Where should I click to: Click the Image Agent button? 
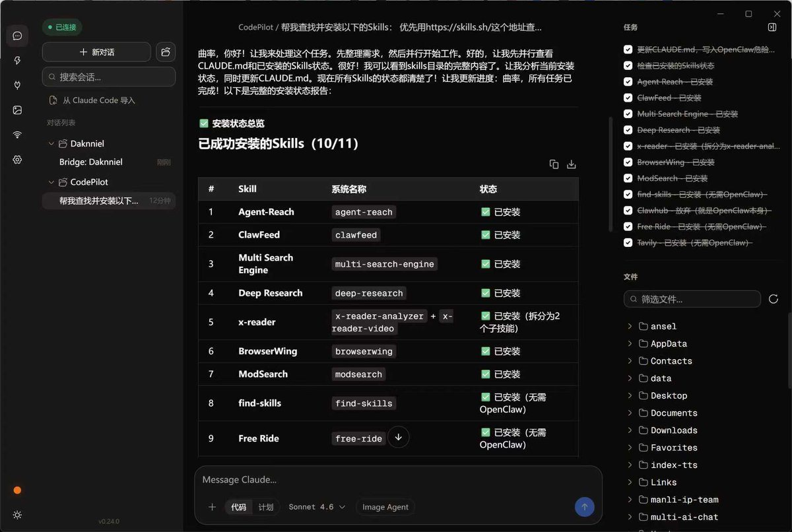(385, 507)
